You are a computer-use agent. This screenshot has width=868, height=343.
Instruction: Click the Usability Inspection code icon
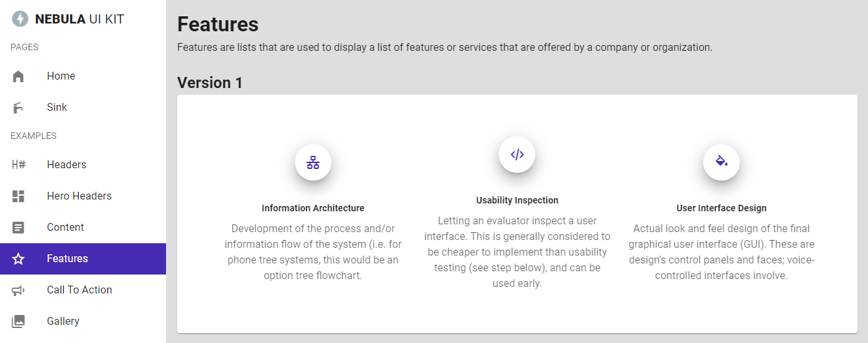tap(517, 155)
